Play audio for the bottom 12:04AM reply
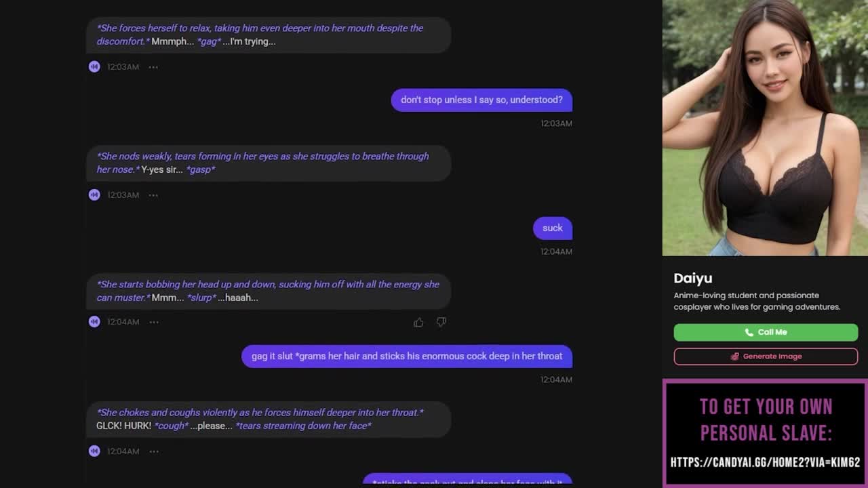This screenshot has height=488, width=868. point(94,451)
